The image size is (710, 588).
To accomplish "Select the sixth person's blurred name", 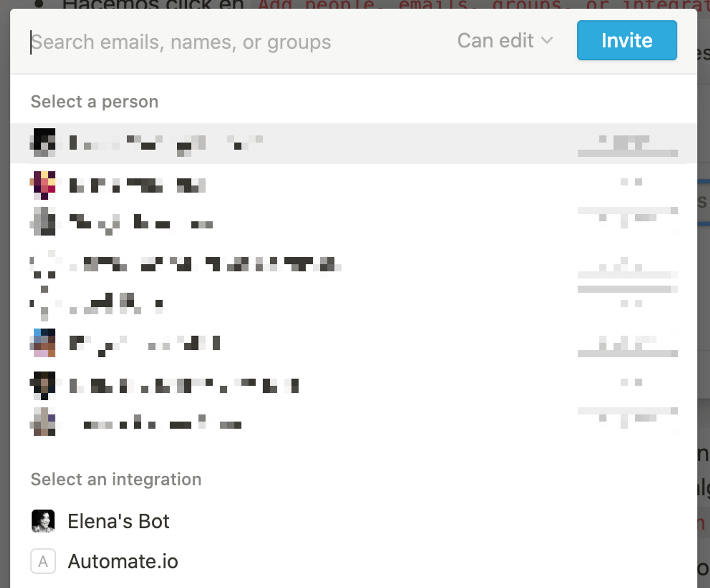I will point(144,343).
